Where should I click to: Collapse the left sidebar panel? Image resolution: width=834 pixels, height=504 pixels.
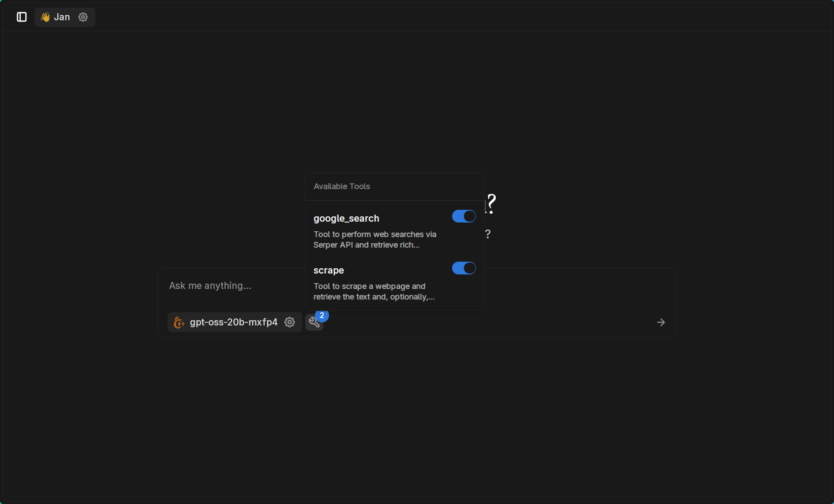tap(22, 17)
